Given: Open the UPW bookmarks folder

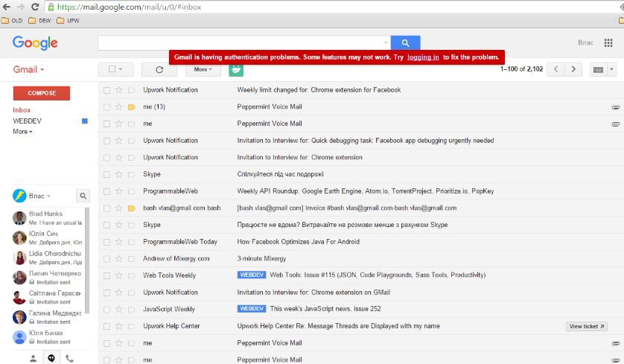Looking at the screenshot, I should [68, 20].
